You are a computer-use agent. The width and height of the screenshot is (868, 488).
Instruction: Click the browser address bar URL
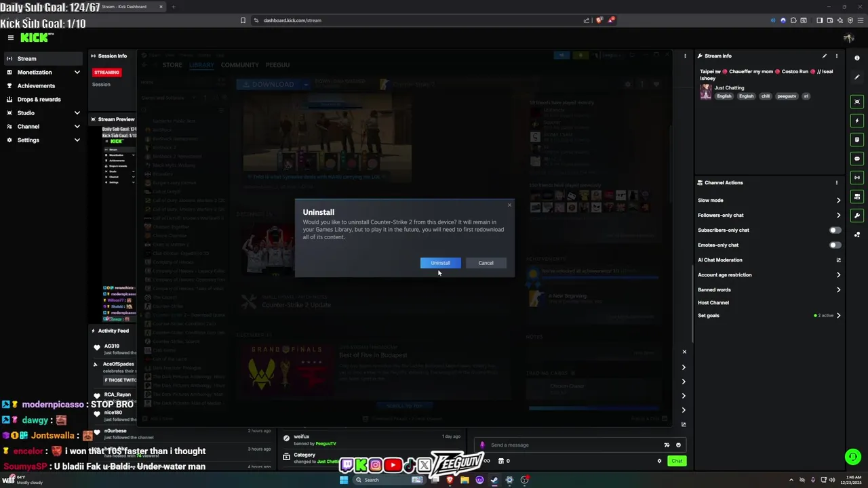(292, 20)
